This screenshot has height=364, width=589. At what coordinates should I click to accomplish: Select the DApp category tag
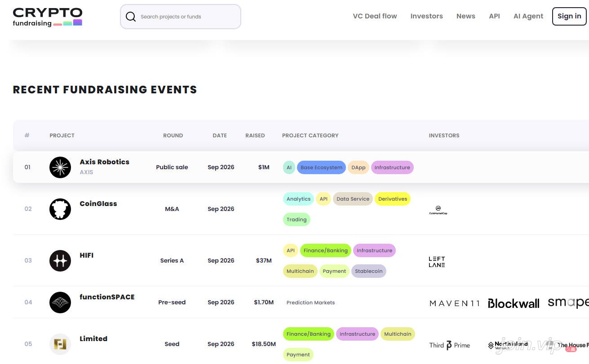pyautogui.click(x=359, y=167)
